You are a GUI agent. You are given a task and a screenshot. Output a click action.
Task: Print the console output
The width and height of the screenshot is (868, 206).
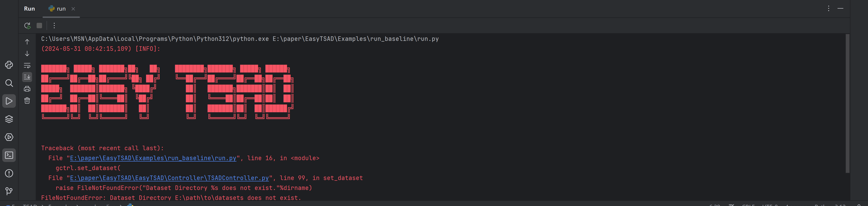pos(27,89)
